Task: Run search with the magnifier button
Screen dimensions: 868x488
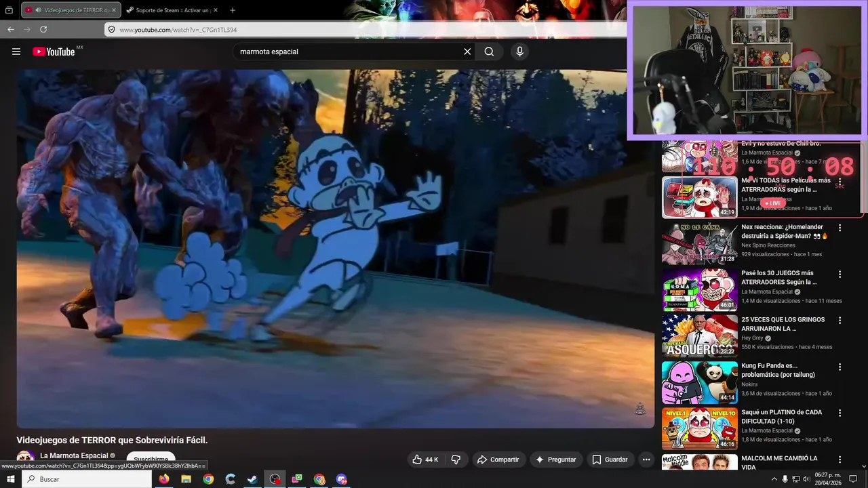Action: click(x=489, y=52)
